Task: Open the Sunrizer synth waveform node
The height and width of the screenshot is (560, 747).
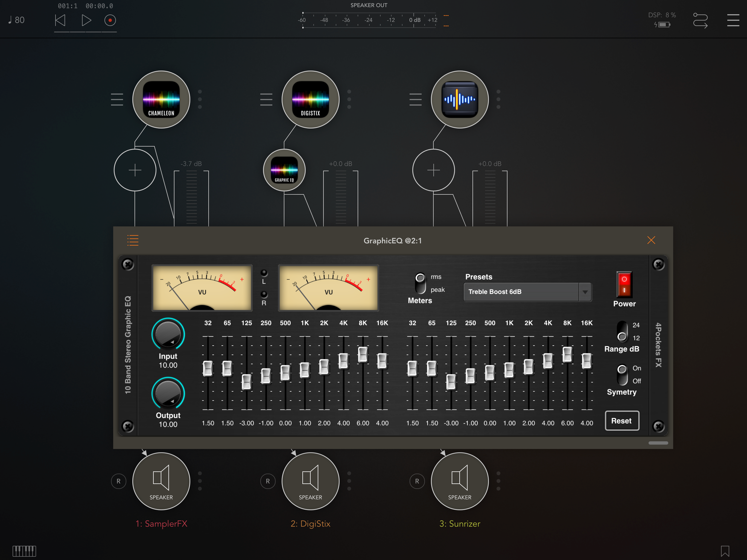Action: [460, 100]
